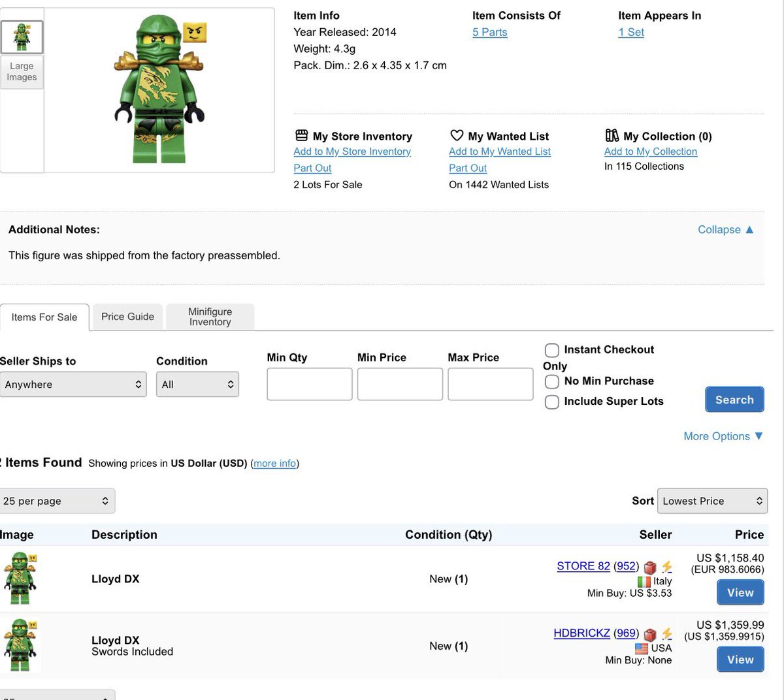Click the (969) feedback score link
784x700 pixels.
(x=627, y=633)
